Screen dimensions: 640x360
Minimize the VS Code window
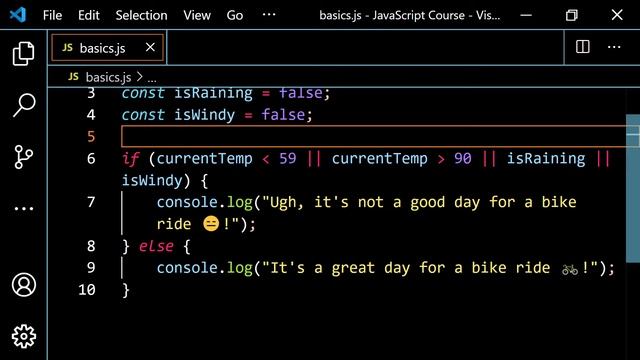[x=526, y=16]
